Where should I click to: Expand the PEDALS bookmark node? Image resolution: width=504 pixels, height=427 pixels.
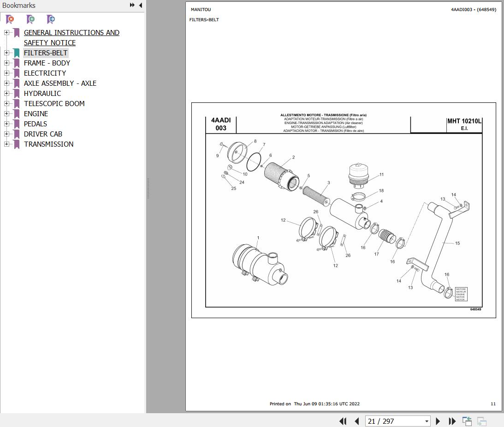tap(6, 124)
